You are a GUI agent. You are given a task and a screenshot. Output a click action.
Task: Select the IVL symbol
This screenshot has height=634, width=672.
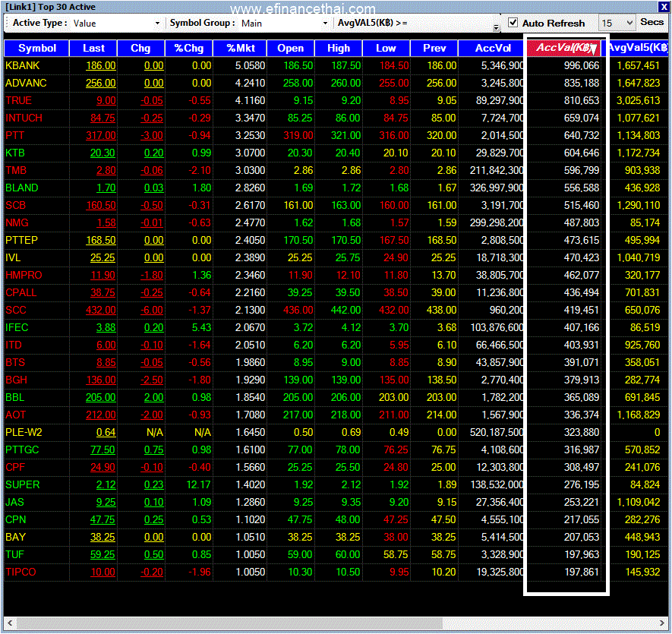point(13,257)
